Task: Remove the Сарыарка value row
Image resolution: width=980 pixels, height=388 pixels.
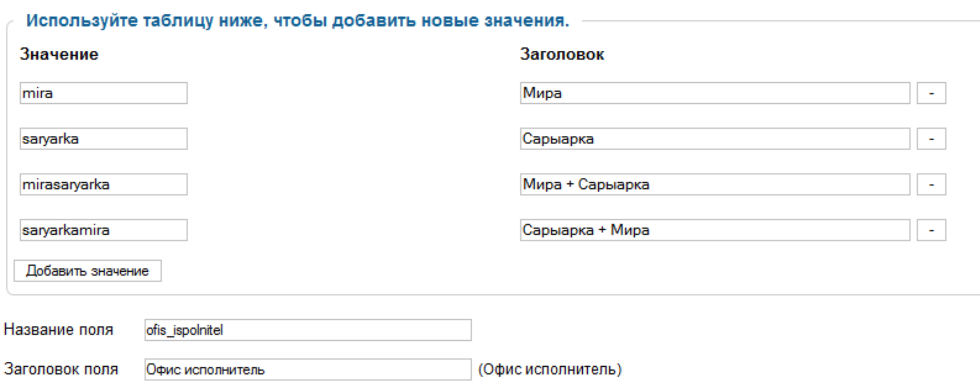Action: (931, 139)
